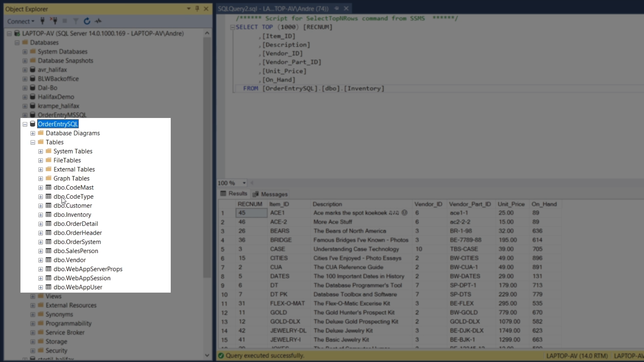Click the Stop square icon
The image size is (644, 362).
(x=65, y=21)
